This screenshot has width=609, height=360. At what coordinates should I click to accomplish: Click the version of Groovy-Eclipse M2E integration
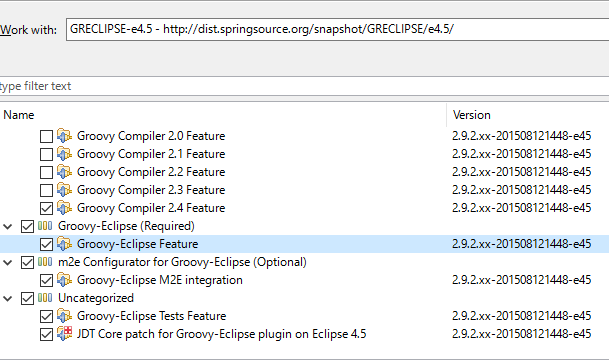[522, 280]
